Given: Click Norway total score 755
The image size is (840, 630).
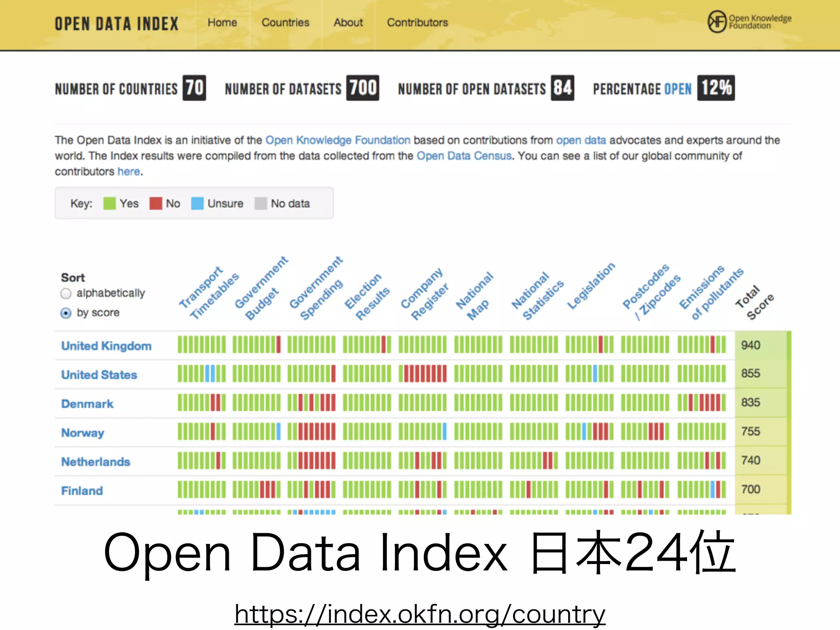Looking at the screenshot, I should (751, 431).
